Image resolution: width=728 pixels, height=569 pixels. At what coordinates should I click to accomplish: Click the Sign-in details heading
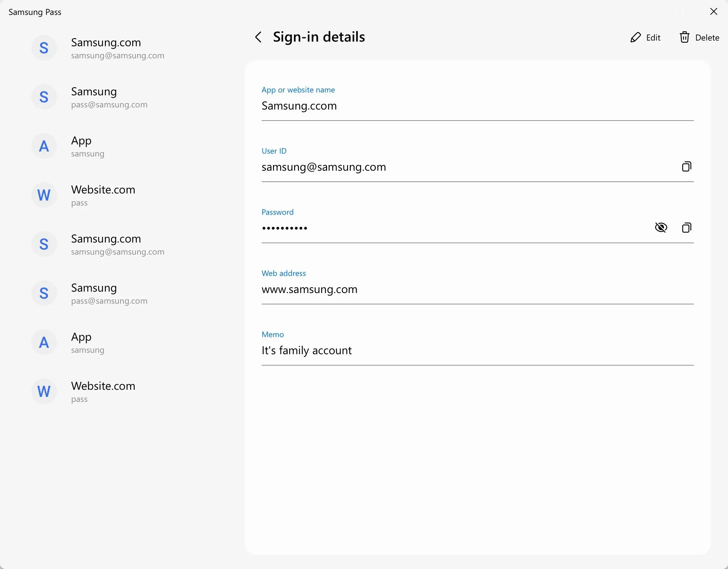pyautogui.click(x=319, y=37)
